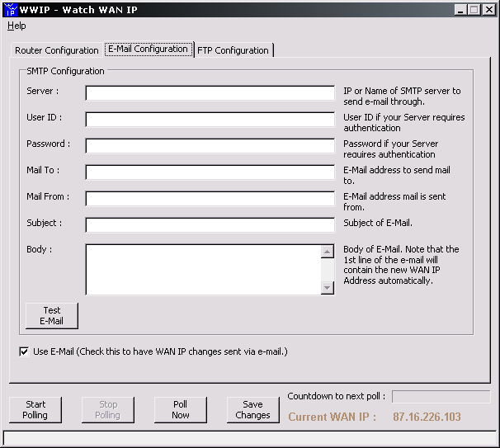Viewport: 500px width, 448px height.
Task: Select the Mail To address field
Action: pyautogui.click(x=210, y=172)
